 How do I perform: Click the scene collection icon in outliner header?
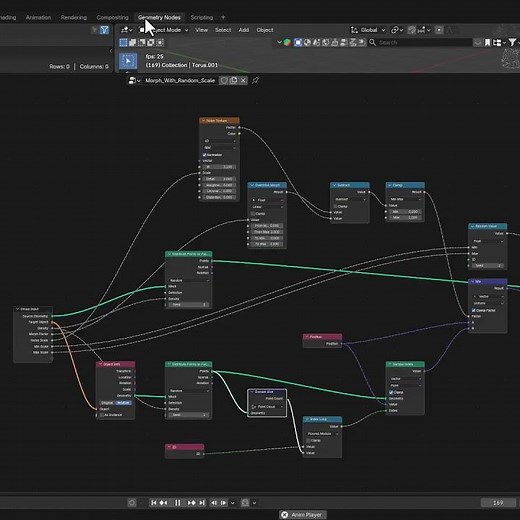click(x=287, y=42)
